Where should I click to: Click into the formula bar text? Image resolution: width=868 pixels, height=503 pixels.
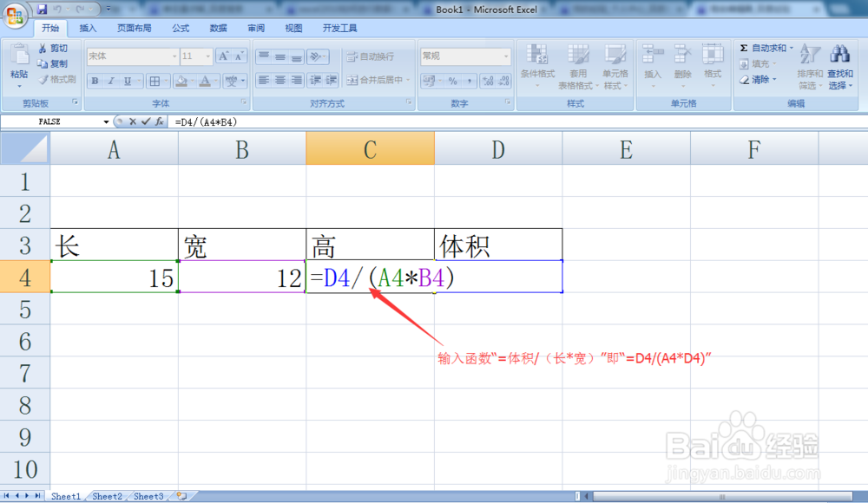(x=206, y=121)
